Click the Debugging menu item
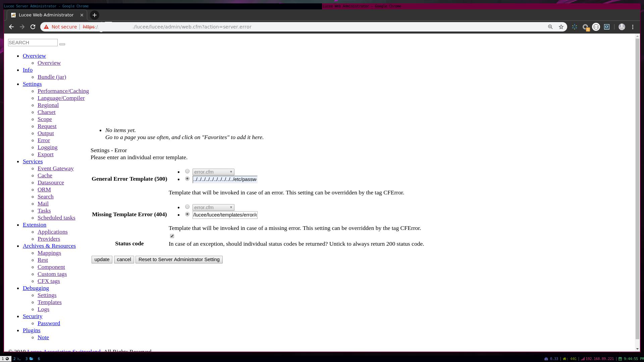This screenshot has width=644, height=362. point(36,288)
